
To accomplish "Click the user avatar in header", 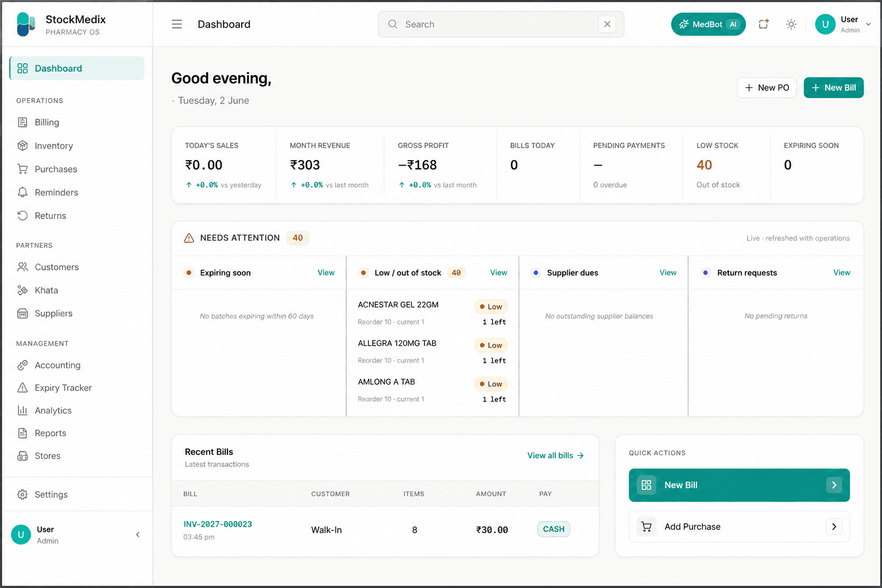I will point(825,24).
